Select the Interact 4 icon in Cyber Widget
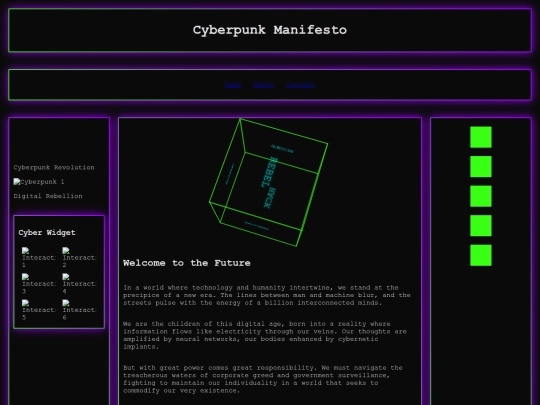540x405 pixels. (x=80, y=284)
